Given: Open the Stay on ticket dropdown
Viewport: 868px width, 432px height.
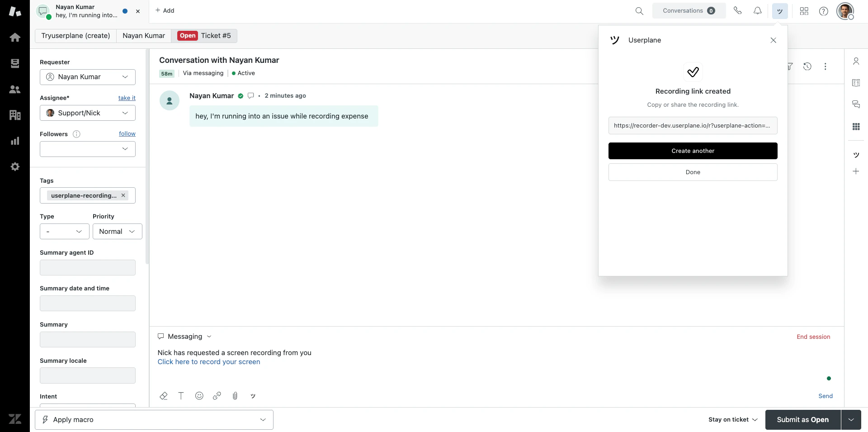Looking at the screenshot, I should point(733,420).
